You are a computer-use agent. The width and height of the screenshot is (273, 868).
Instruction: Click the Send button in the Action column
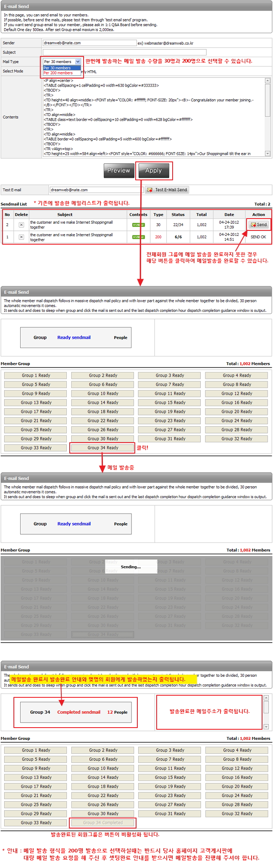(259, 224)
